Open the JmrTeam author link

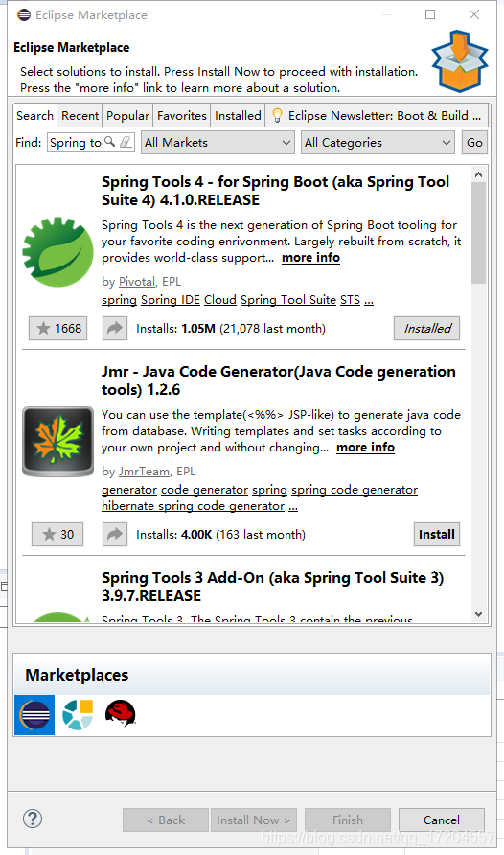click(145, 472)
